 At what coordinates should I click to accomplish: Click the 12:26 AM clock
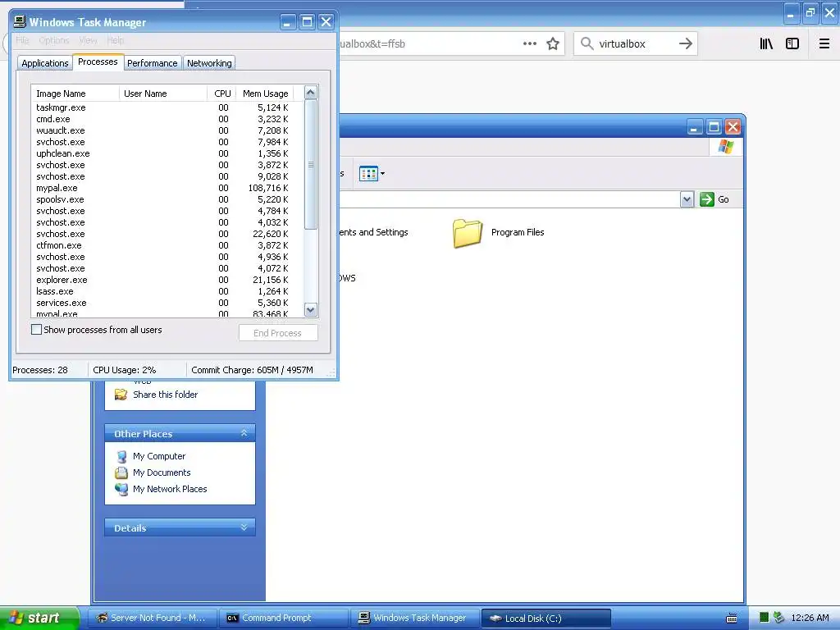[810, 618]
